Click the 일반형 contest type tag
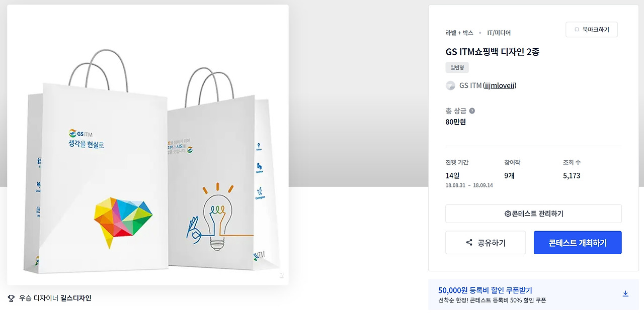Viewport: 644px width, 315px height. [457, 67]
